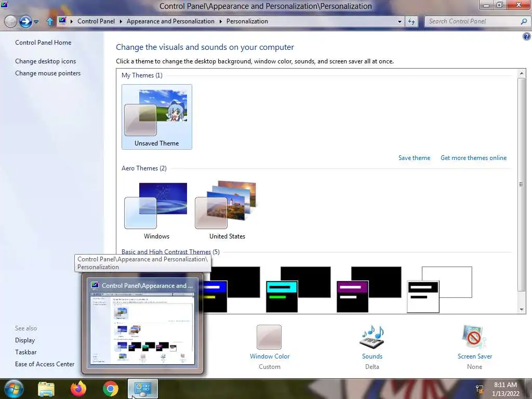The image size is (532, 399).
Task: Click the search magnifier icon
Action: 524,21
